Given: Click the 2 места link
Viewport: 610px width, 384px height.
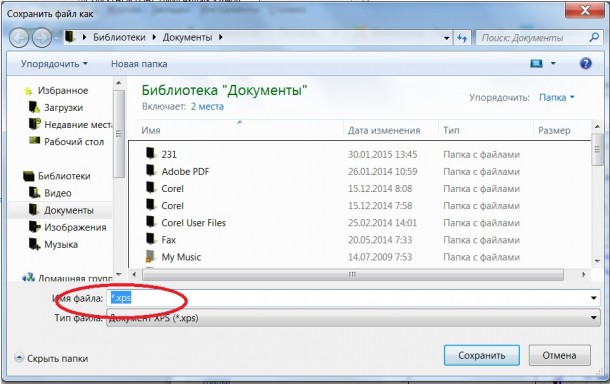Looking at the screenshot, I should (x=207, y=107).
